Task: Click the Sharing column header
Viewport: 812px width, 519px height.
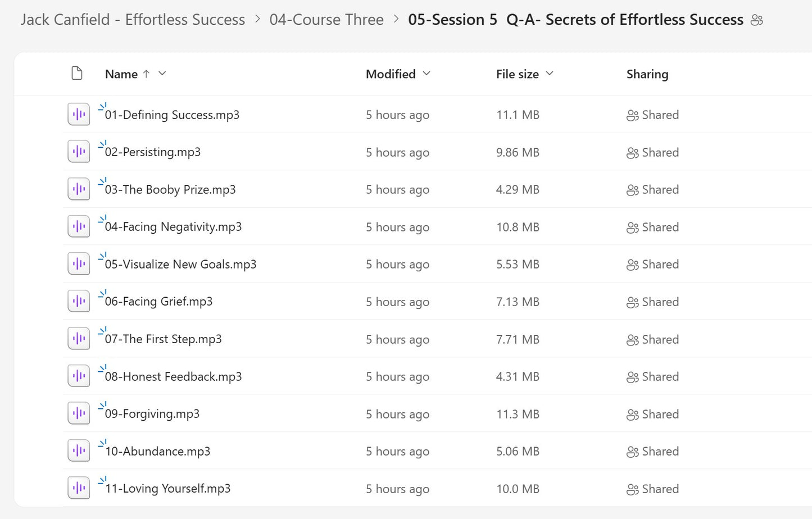Action: point(647,74)
